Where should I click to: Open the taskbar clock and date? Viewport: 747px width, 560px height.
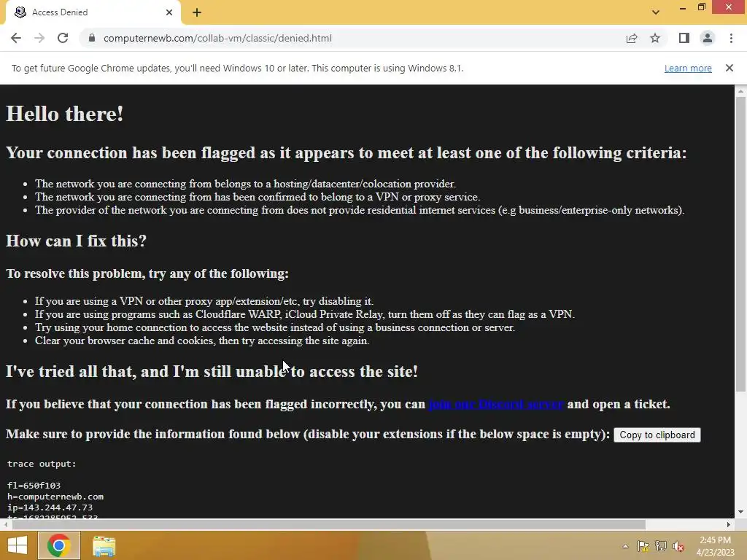click(x=715, y=546)
